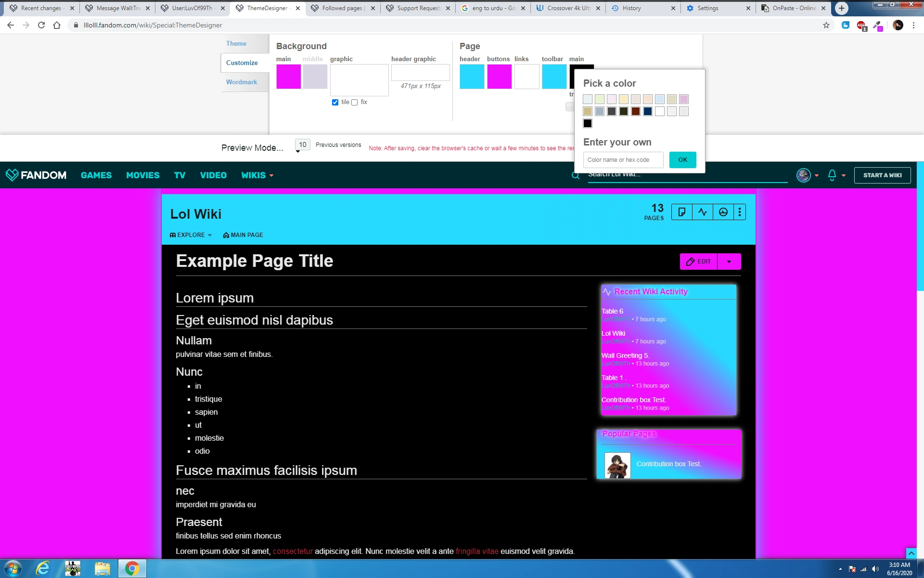
Task: Click the search magnifier icon
Action: (x=575, y=175)
